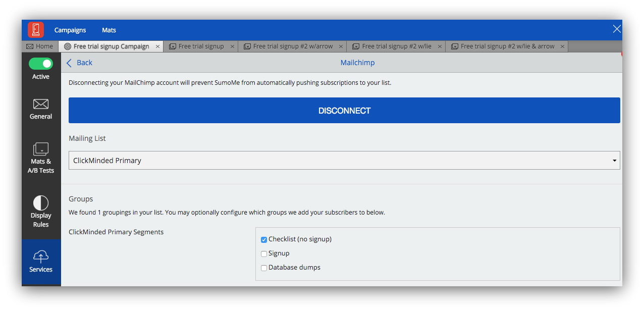Click the red SumoMe logo icon

[36, 30]
